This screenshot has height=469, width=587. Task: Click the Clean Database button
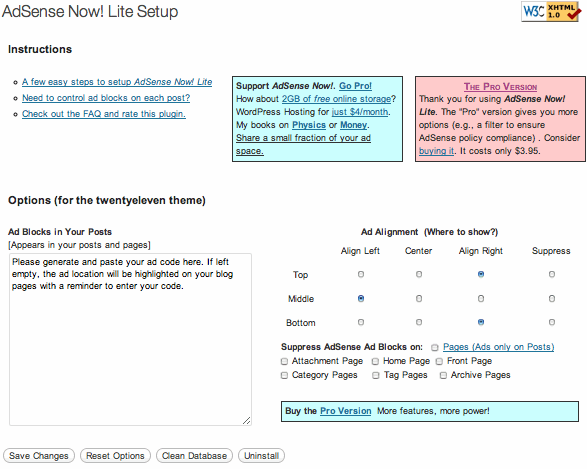[194, 456]
